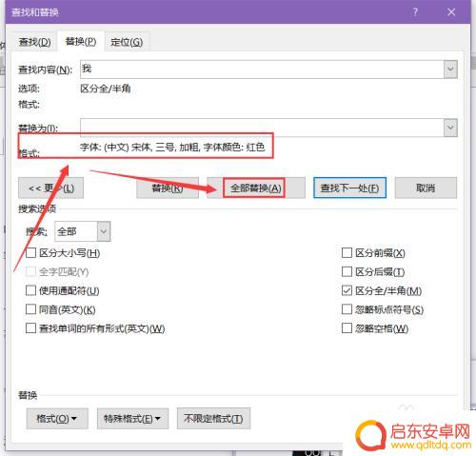Screen dimensions: 476x456
Task: Close the Find and Replace dialog
Action: [x=451, y=12]
